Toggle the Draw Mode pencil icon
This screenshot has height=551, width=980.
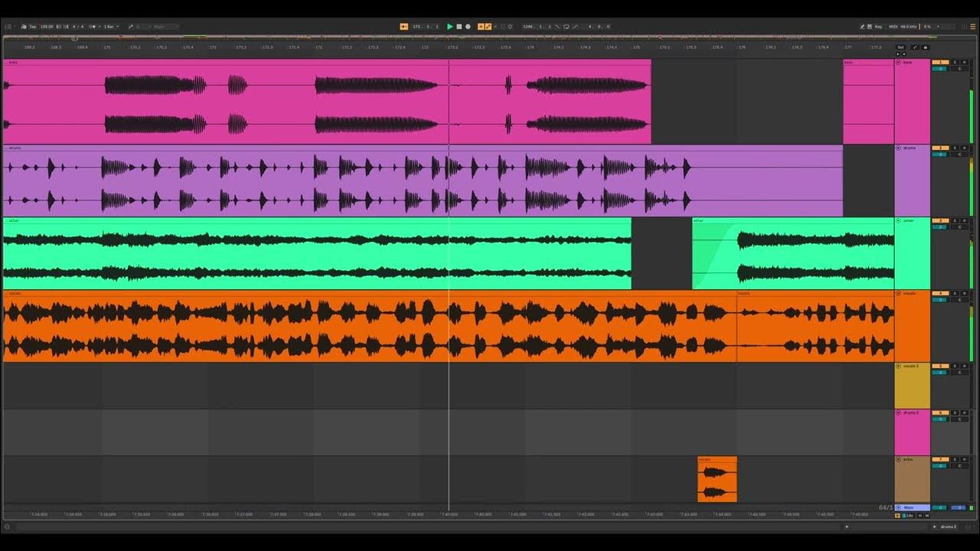[862, 27]
